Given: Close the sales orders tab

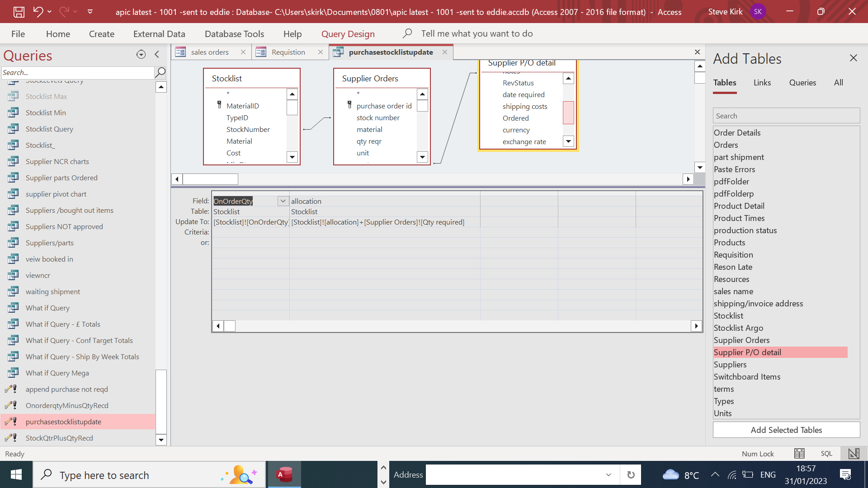Looking at the screenshot, I should [x=243, y=52].
